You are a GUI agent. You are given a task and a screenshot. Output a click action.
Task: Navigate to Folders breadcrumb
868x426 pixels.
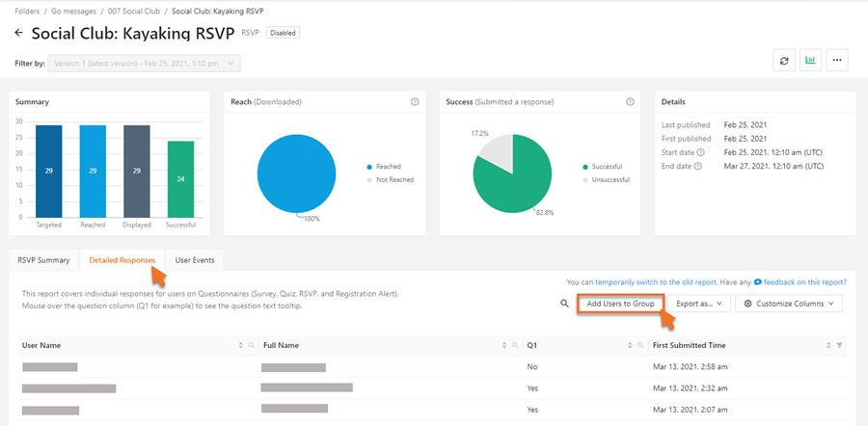27,11
